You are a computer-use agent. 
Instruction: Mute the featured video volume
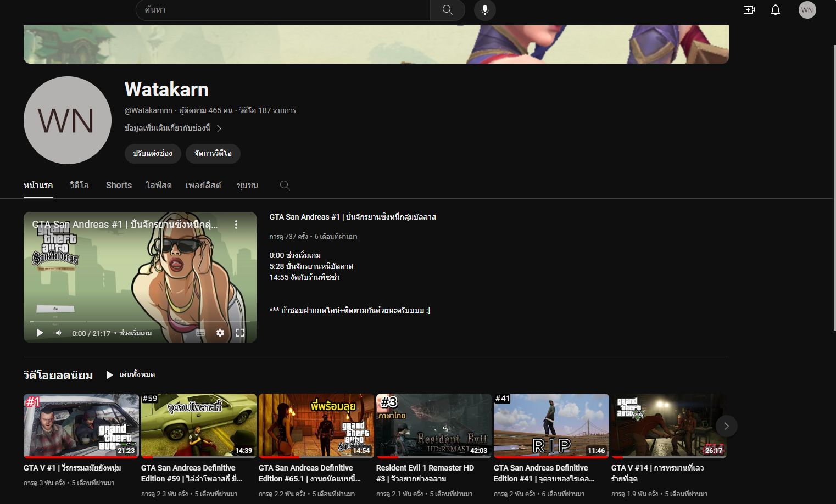59,333
